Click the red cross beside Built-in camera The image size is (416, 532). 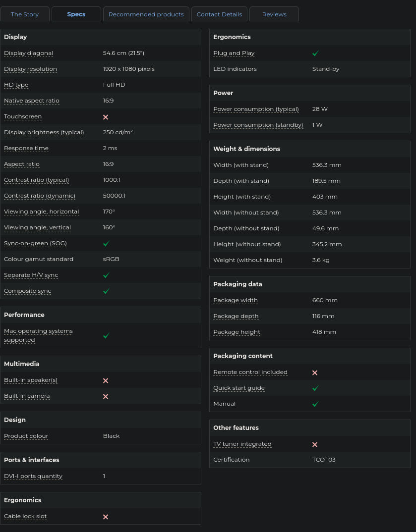click(106, 396)
